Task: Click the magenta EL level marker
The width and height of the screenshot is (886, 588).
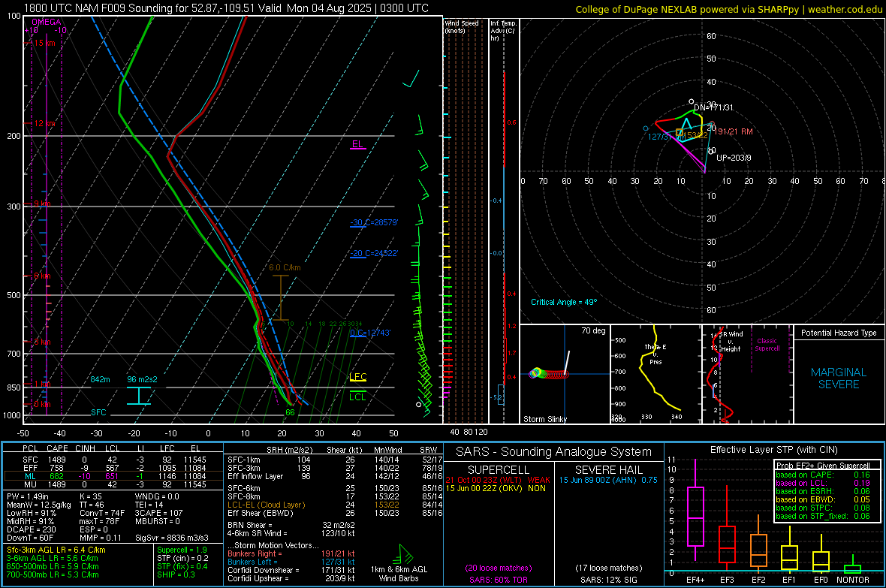Action: (x=357, y=145)
